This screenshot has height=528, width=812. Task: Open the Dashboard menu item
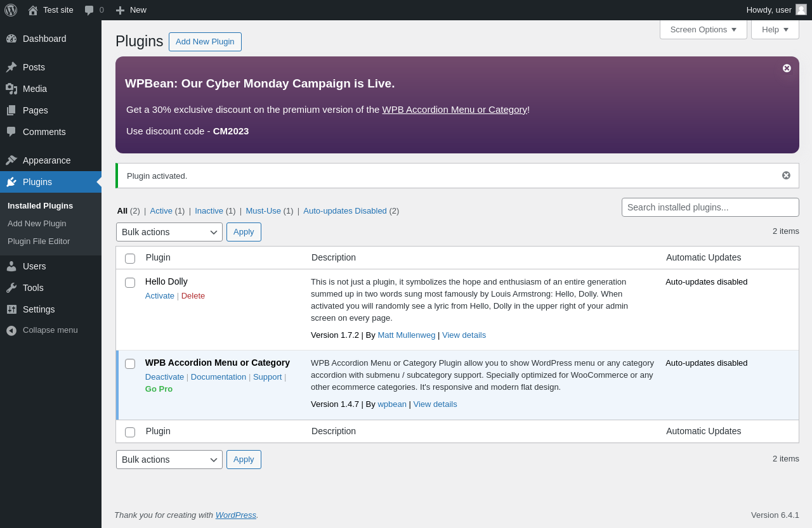pyautogui.click(x=51, y=39)
